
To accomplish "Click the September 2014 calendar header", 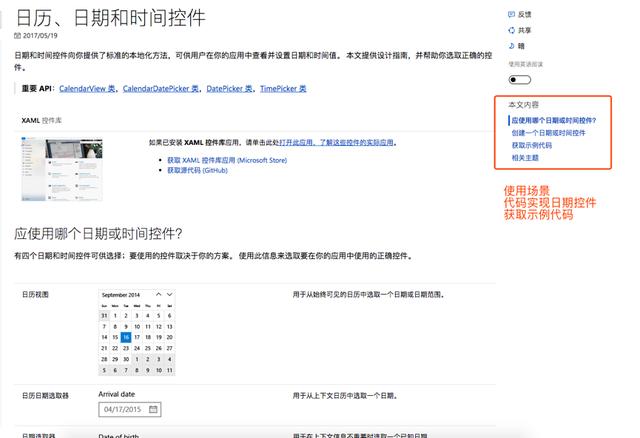I will coord(121,295).
